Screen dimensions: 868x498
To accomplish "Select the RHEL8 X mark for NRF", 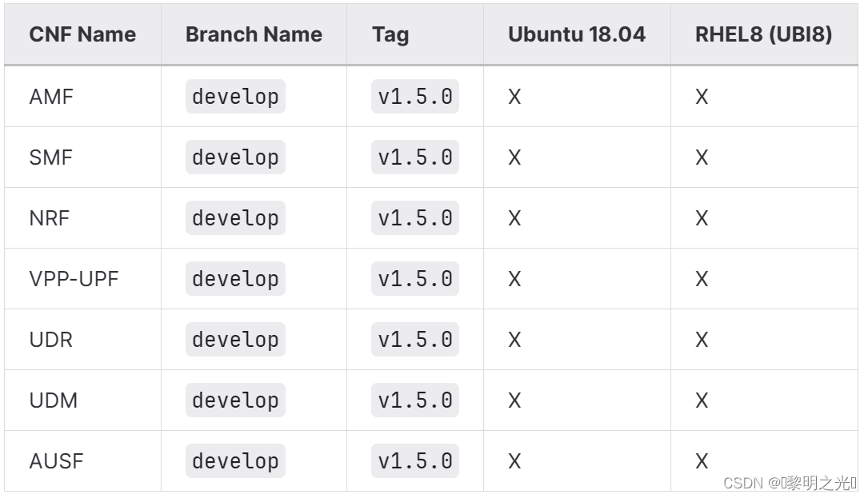I will (x=702, y=218).
